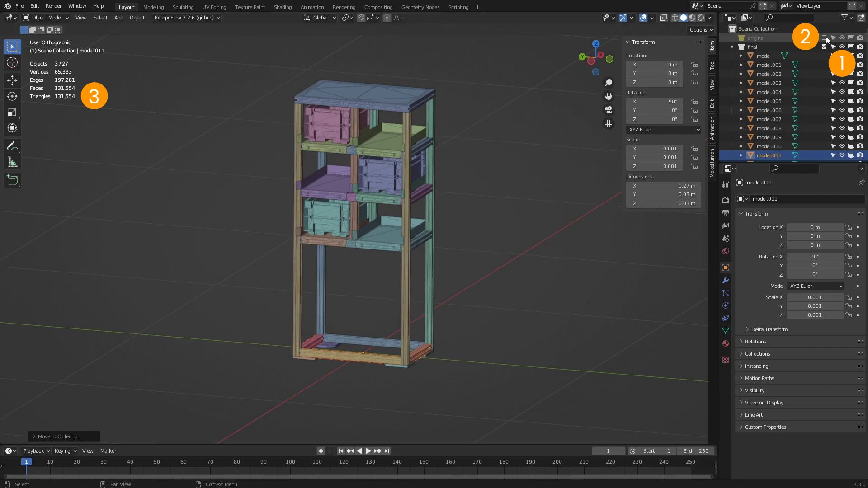Click the Scale X 0.001 value field
This screenshot has height=488, width=868.
(x=815, y=297)
